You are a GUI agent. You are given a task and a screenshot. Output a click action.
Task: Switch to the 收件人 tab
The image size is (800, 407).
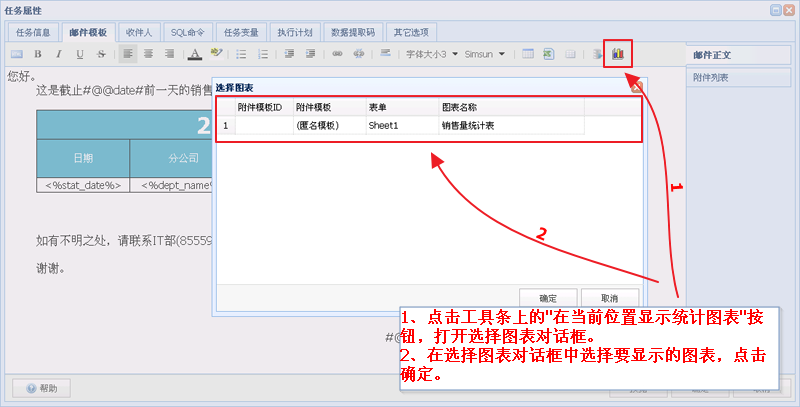click(x=138, y=32)
